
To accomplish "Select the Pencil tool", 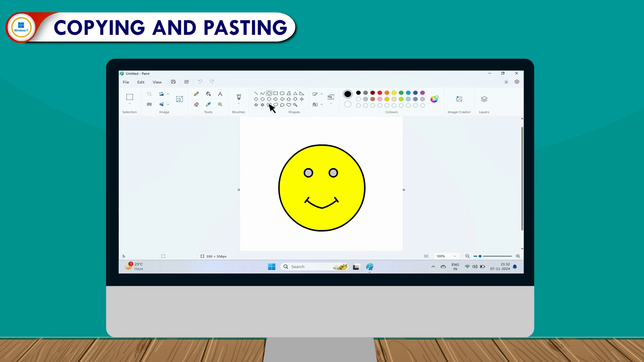I will [x=196, y=94].
